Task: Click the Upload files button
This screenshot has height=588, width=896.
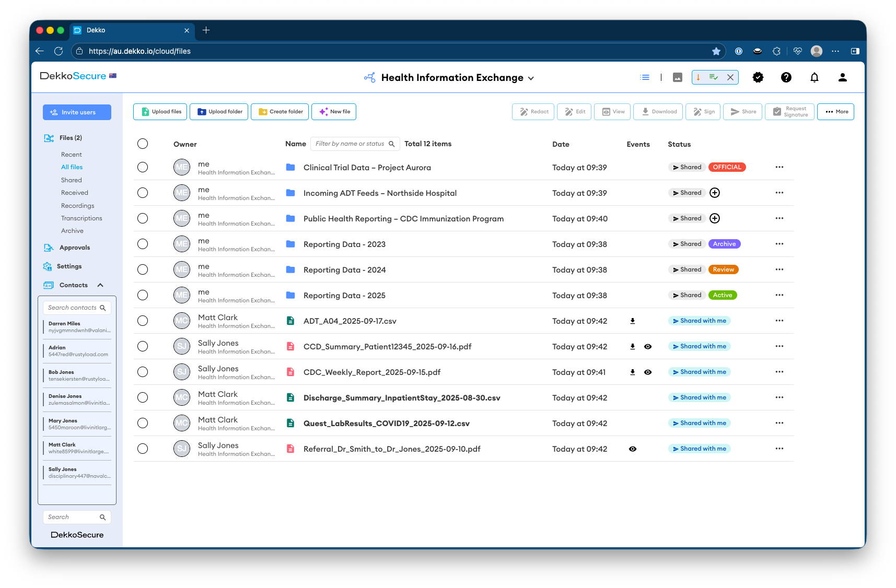Action: tap(160, 112)
